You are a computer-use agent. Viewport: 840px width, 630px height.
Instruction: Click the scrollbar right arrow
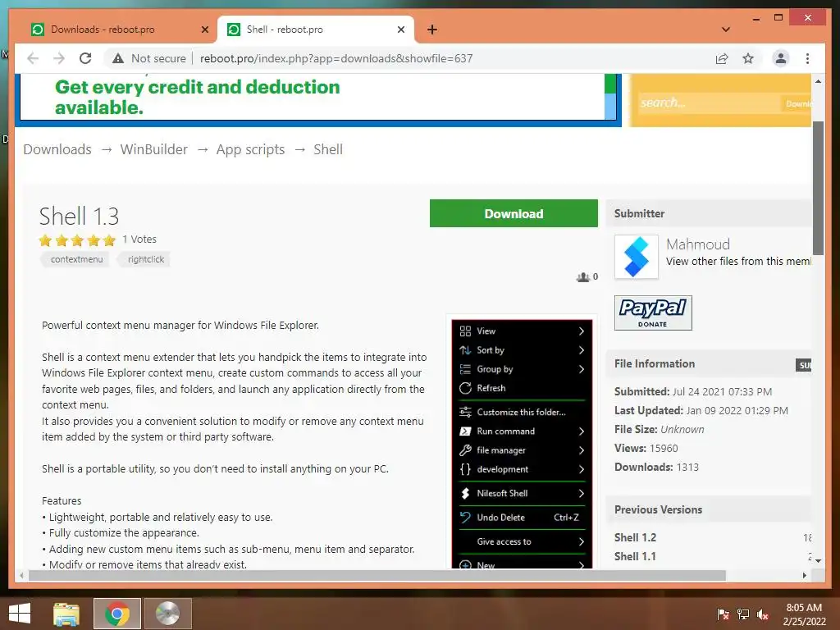click(x=804, y=575)
